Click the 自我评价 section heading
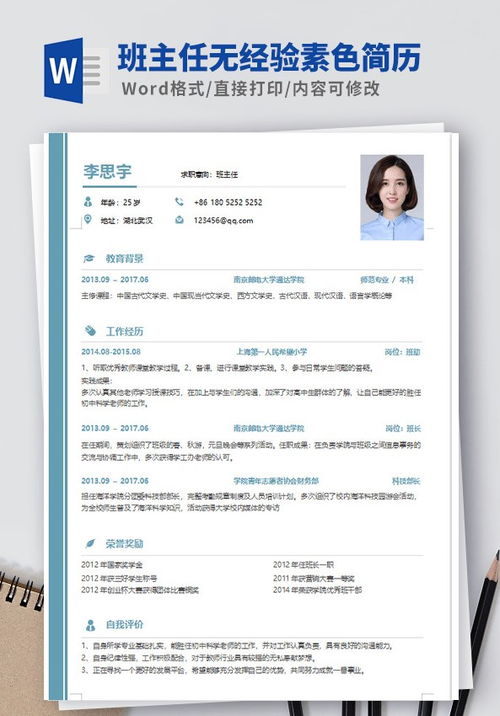The height and width of the screenshot is (716, 500). point(125,624)
